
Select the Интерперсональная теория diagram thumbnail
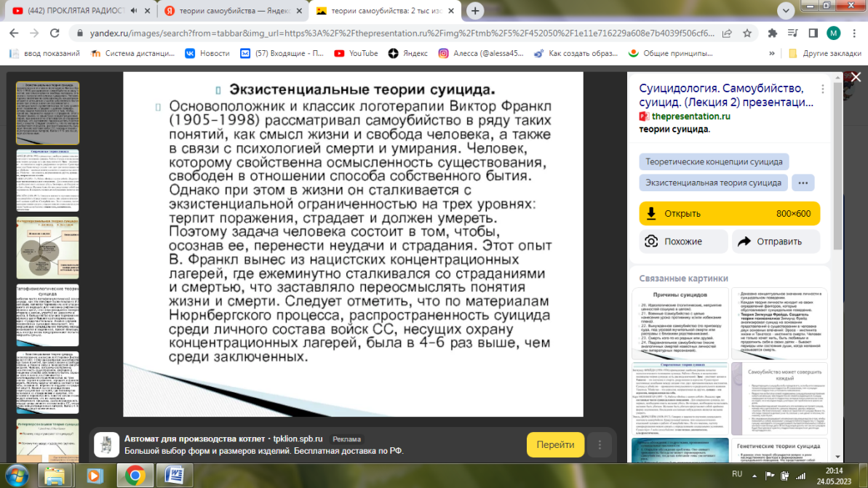coord(47,248)
